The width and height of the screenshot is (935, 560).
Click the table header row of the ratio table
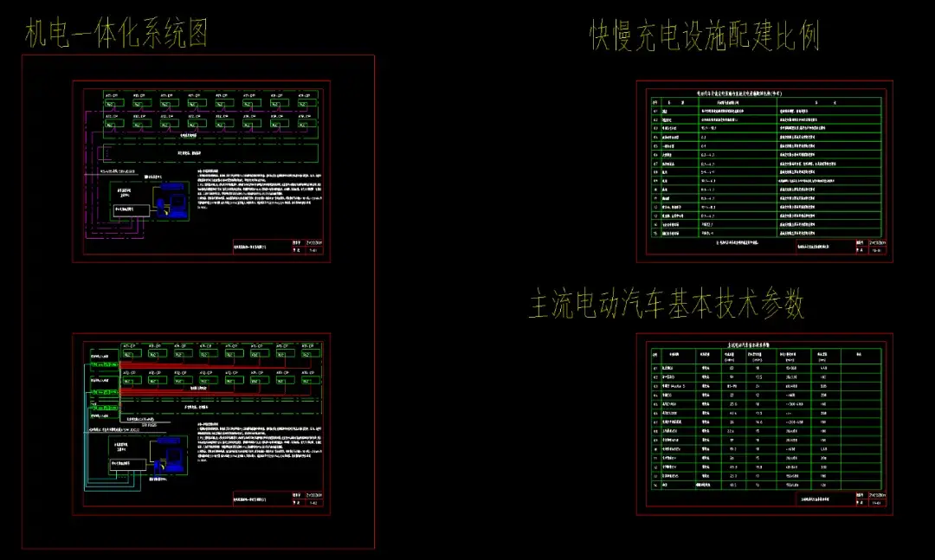coord(762,104)
